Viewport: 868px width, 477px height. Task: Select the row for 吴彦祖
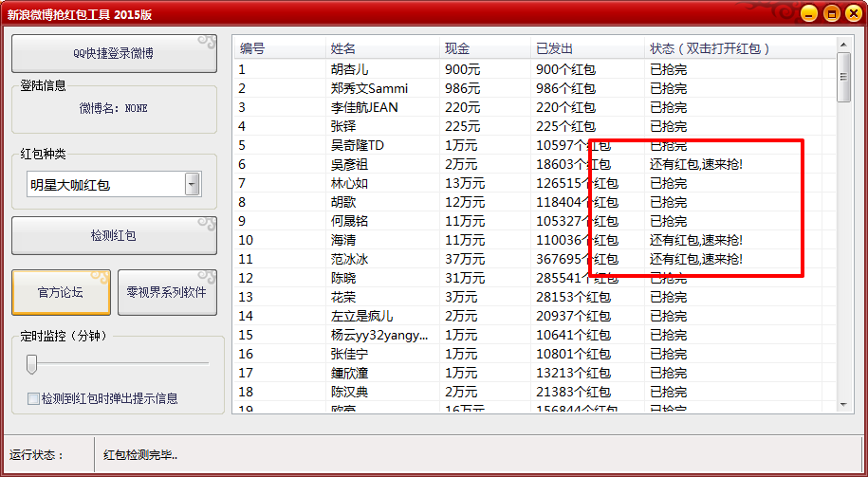coord(535,164)
